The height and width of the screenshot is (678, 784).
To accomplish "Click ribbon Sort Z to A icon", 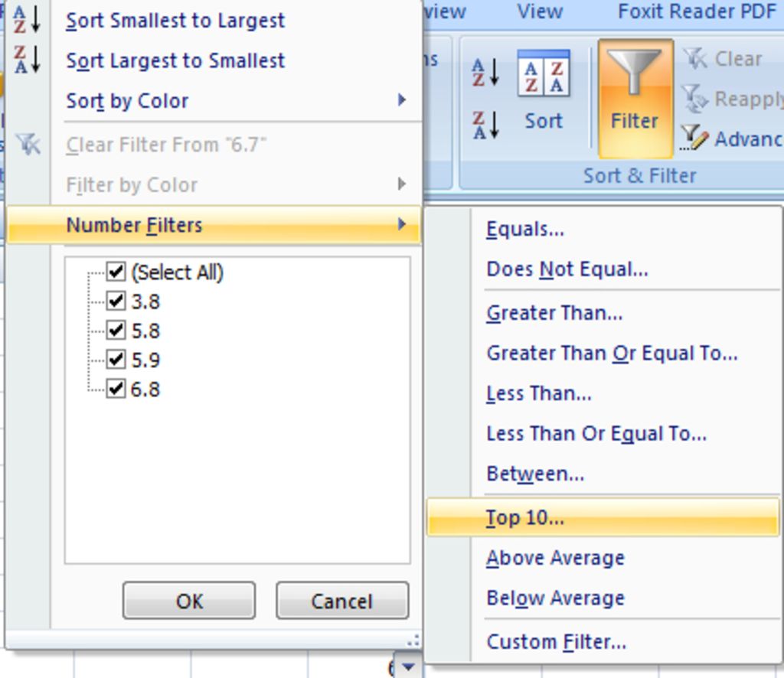I will [485, 125].
